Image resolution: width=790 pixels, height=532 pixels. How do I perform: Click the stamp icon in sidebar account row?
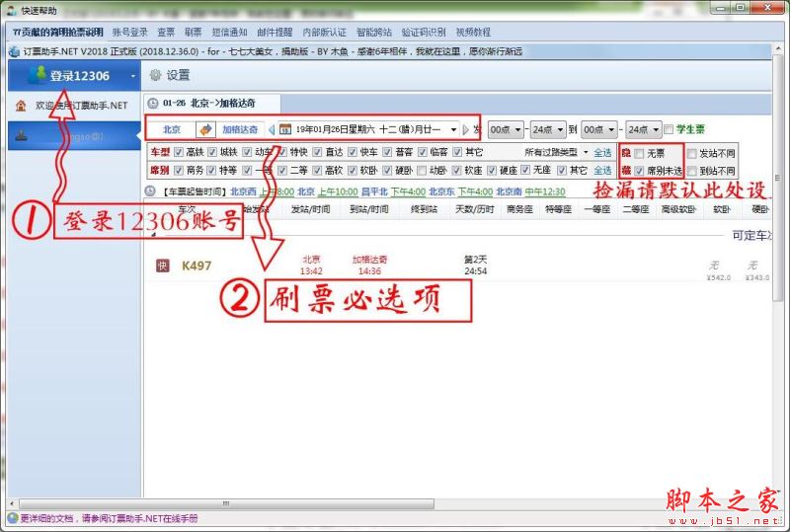coord(21,135)
